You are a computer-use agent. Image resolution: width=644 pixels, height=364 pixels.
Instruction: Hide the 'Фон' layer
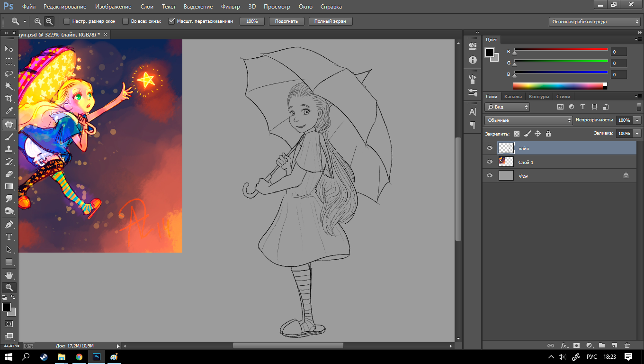[x=490, y=175]
